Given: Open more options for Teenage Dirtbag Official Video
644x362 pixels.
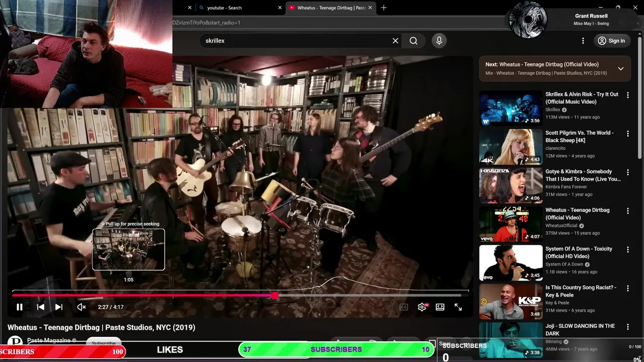Looking at the screenshot, I should (x=627, y=211).
